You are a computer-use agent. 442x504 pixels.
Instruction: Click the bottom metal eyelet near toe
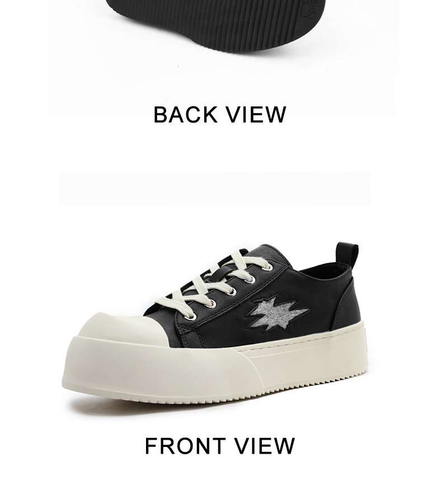[192, 317]
